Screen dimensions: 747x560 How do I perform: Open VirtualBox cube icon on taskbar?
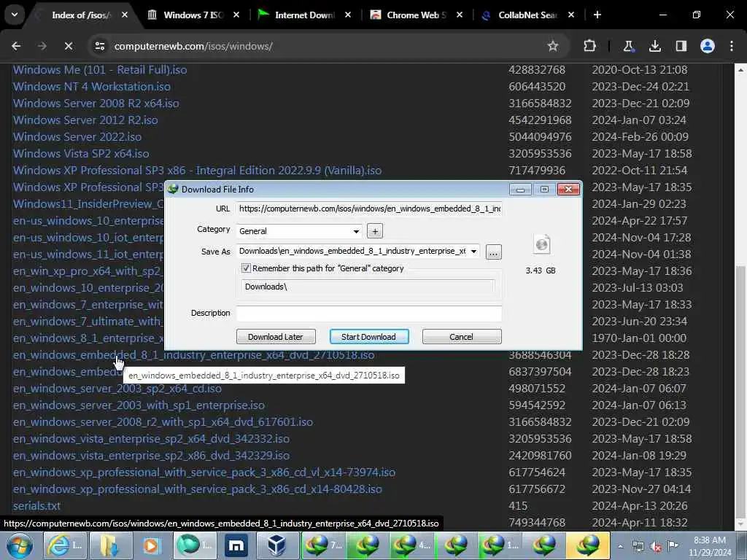(x=277, y=545)
